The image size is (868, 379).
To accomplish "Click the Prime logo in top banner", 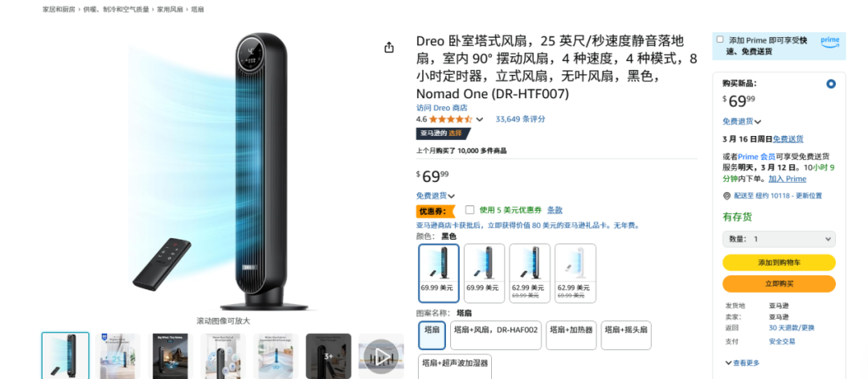I will pyautogui.click(x=829, y=41).
